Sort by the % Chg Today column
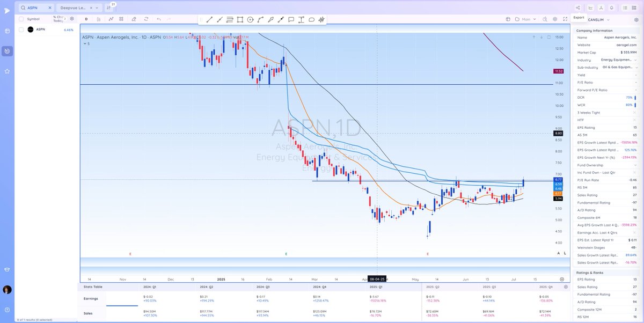 click(58, 19)
